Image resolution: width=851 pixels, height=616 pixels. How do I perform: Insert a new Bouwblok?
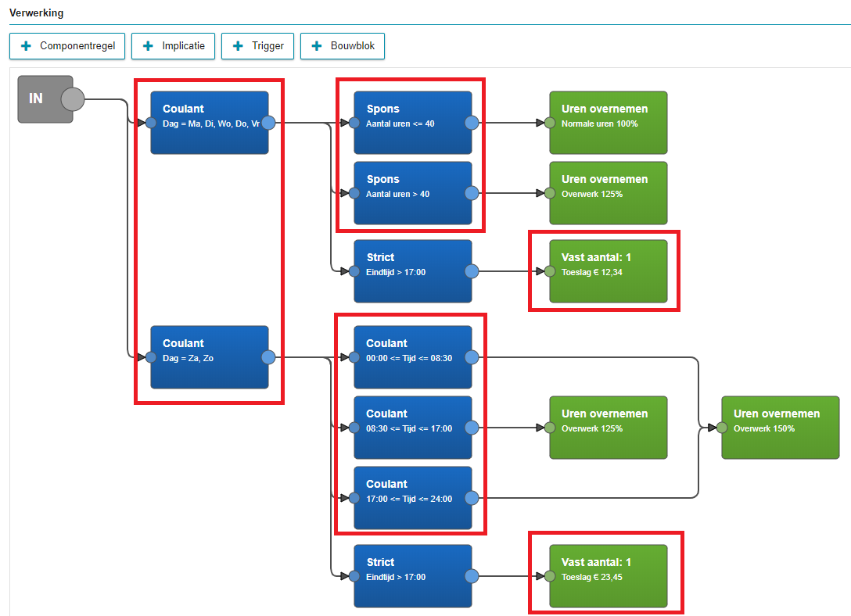click(343, 46)
